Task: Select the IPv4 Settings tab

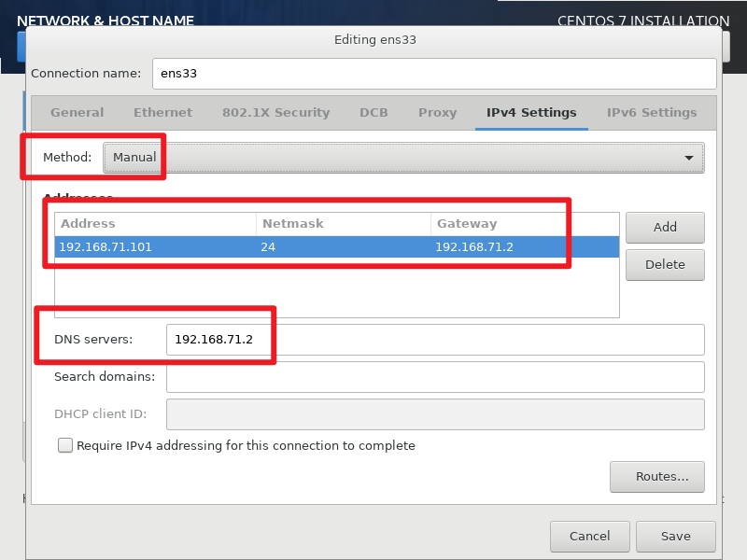Action: click(x=531, y=113)
